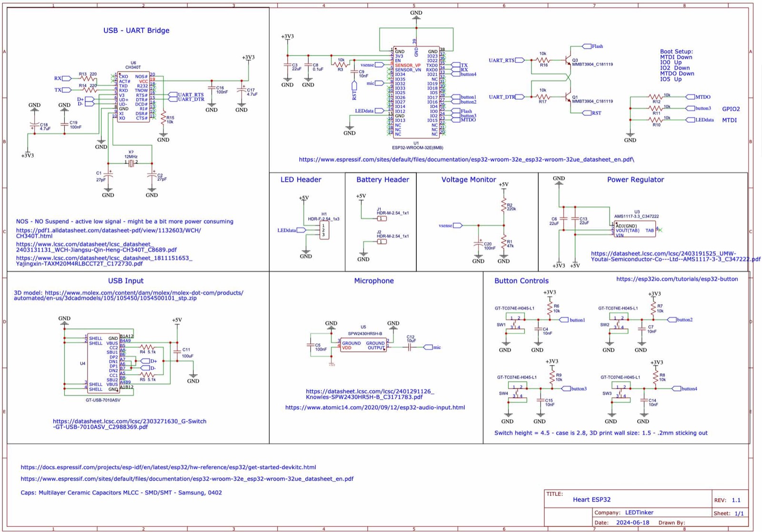The width and height of the screenshot is (762, 532).
Task: Select the CH340T chip U6 symbol
Action: pyautogui.click(x=133, y=97)
